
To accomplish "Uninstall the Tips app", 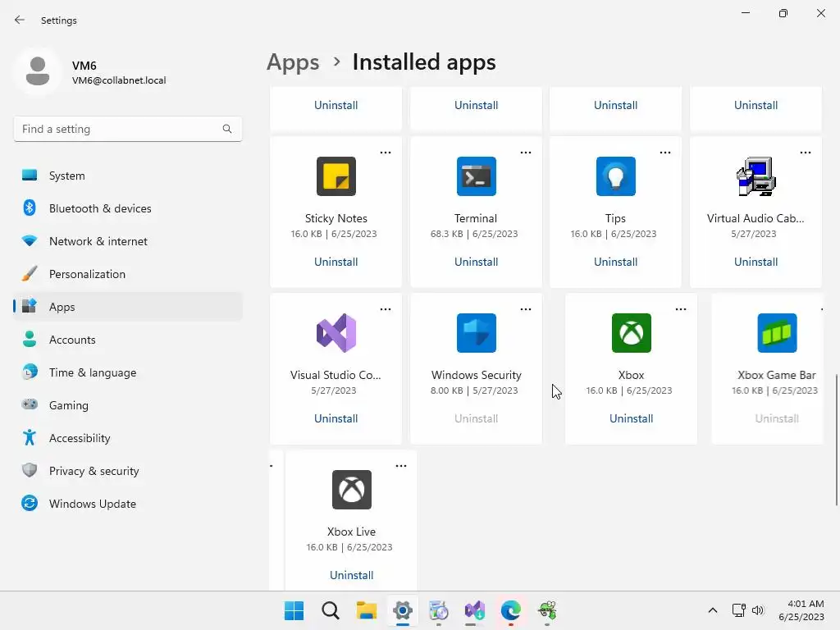I will (x=615, y=262).
